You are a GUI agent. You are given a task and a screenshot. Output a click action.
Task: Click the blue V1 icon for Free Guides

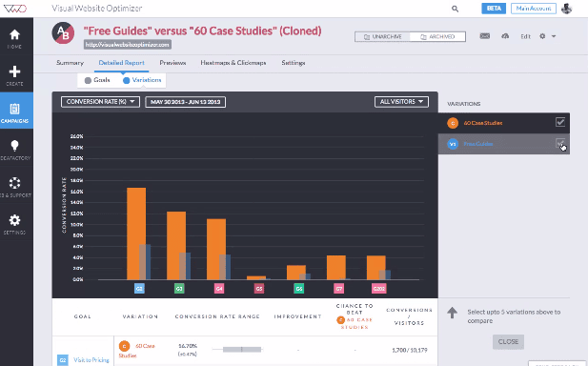coord(453,144)
